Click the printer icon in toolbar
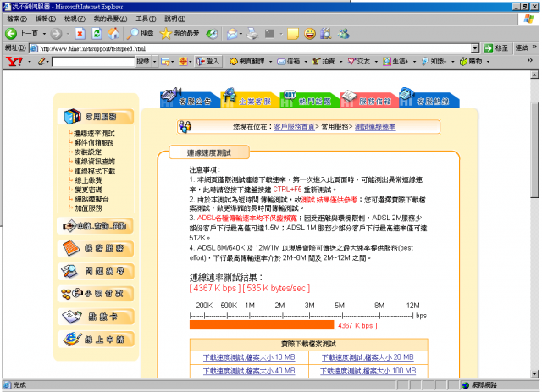Viewport: 542px width, 392px height. (252, 34)
